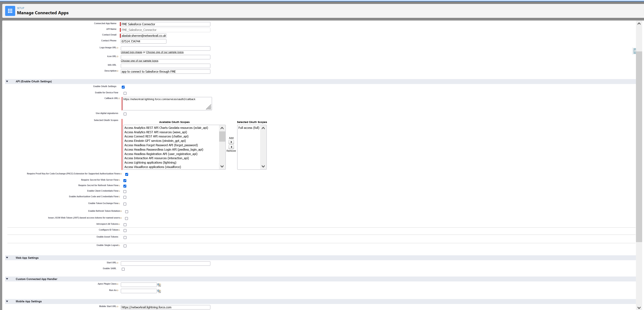Click help icon next to Logo Image URL
This screenshot has width=644, height=310.
(x=118, y=48)
